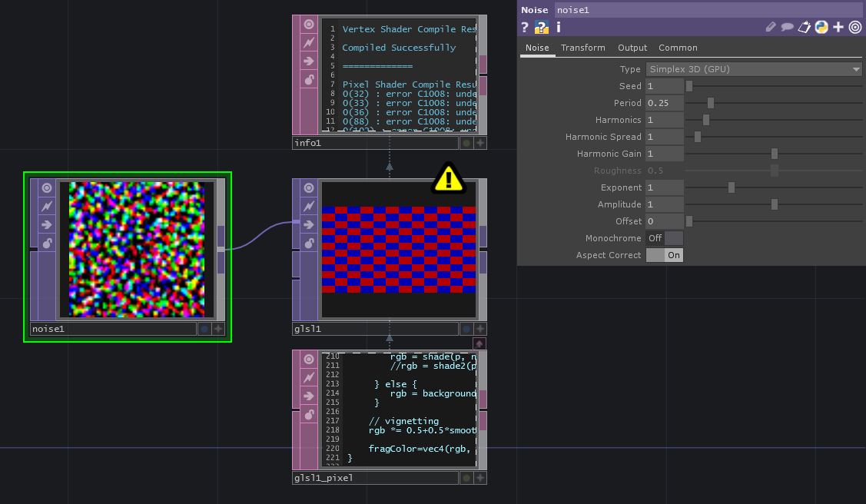Screen dimensions: 866x504
Task: Open the operator help question mark
Action: click(x=525, y=27)
